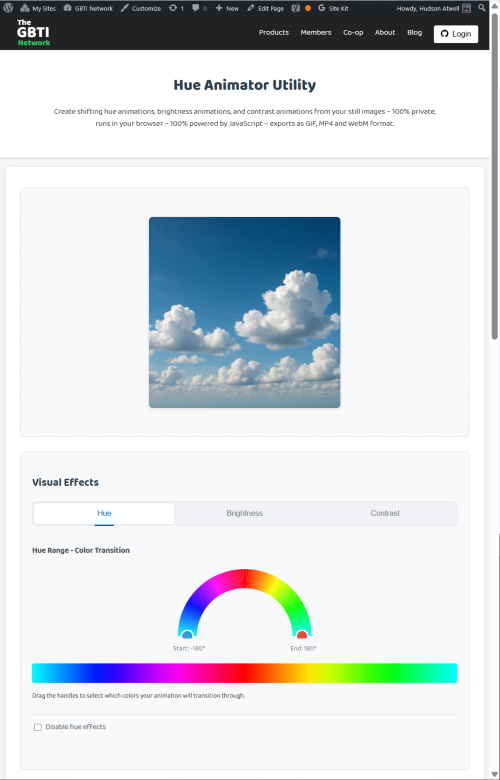Open the Co-op nav link
This screenshot has height=780, width=500.
click(353, 32)
